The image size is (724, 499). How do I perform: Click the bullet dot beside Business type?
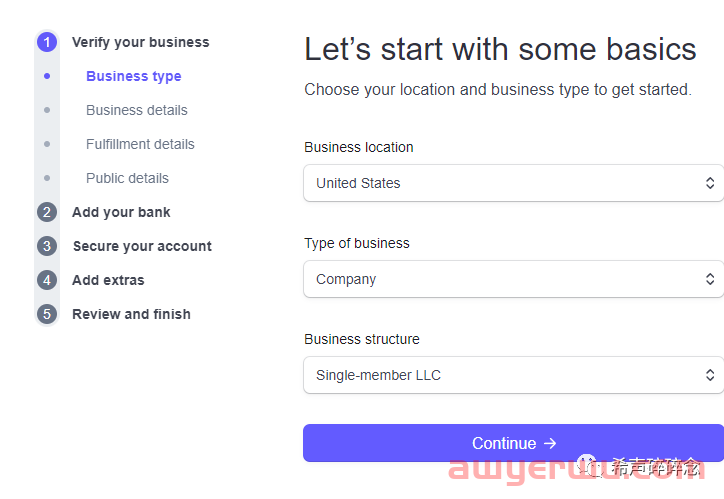47,76
